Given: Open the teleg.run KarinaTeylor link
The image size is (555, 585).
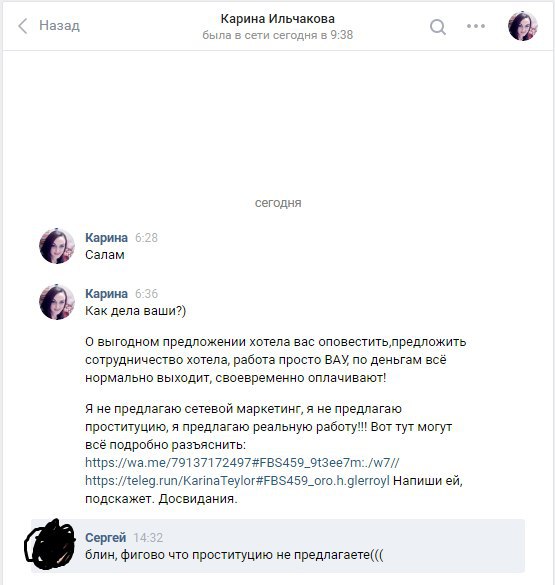Looking at the screenshot, I should (237, 481).
